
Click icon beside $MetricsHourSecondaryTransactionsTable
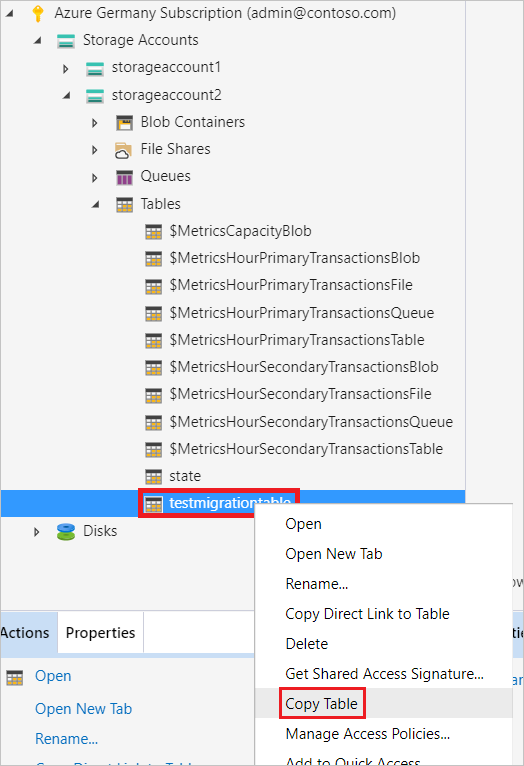tap(153, 449)
